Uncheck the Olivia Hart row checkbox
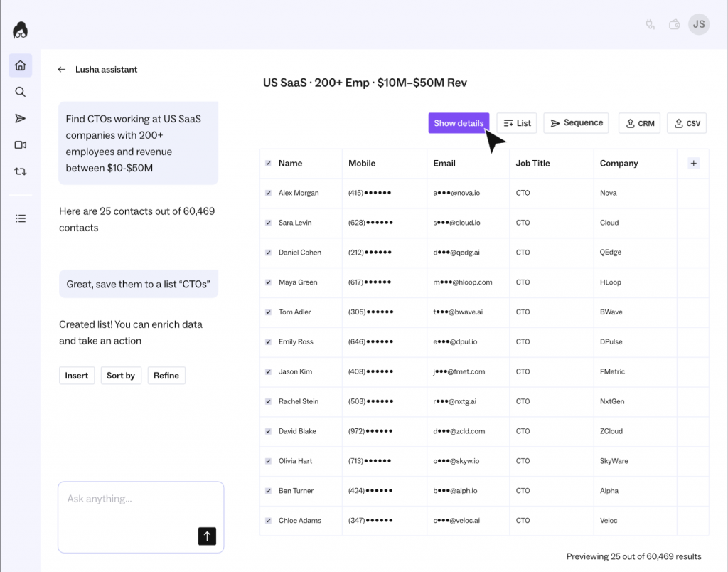Image resolution: width=728 pixels, height=572 pixels. point(268,461)
